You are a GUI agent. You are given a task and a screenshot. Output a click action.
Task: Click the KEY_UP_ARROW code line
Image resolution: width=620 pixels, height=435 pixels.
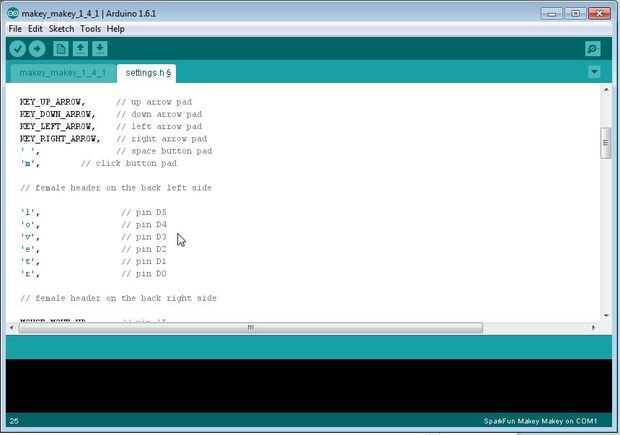click(106, 102)
